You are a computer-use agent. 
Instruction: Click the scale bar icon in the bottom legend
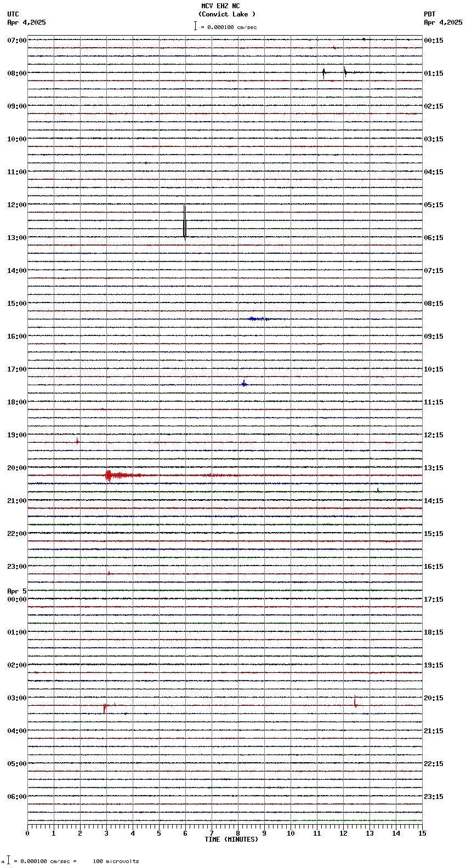(x=8, y=860)
